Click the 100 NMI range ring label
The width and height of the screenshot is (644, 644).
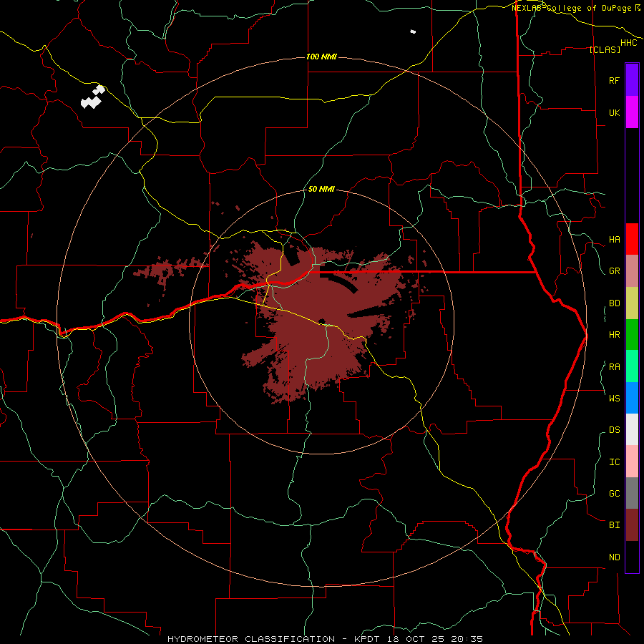tap(321, 57)
